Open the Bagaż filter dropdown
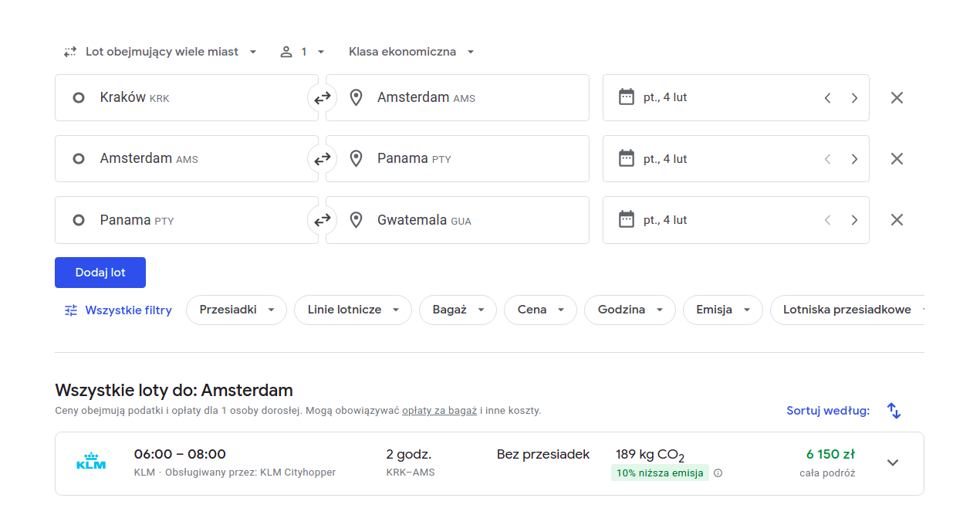This screenshot has height=515, width=980. [458, 310]
